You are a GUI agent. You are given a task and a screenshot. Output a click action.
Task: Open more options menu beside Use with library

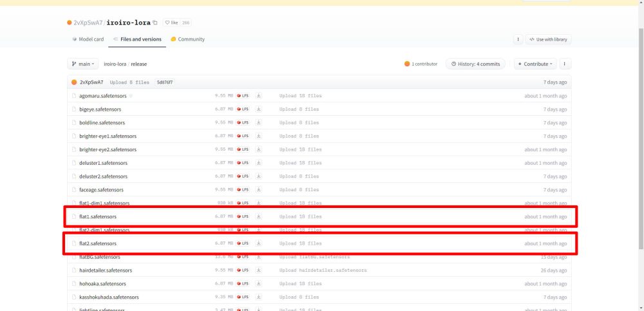click(518, 39)
